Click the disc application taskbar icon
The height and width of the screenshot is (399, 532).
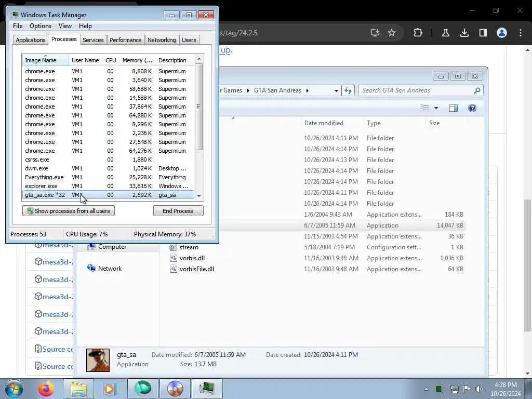pyautogui.click(x=175, y=389)
